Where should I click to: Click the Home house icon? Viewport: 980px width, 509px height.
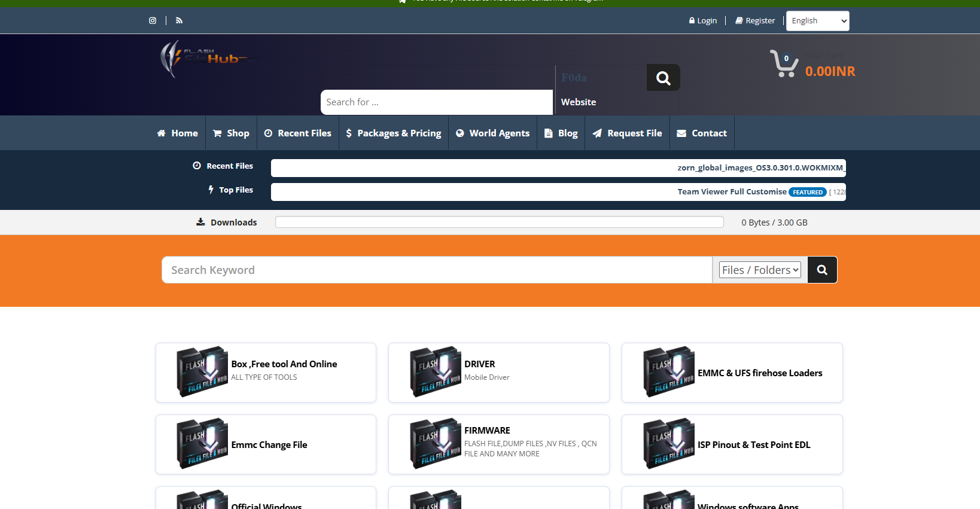click(162, 133)
